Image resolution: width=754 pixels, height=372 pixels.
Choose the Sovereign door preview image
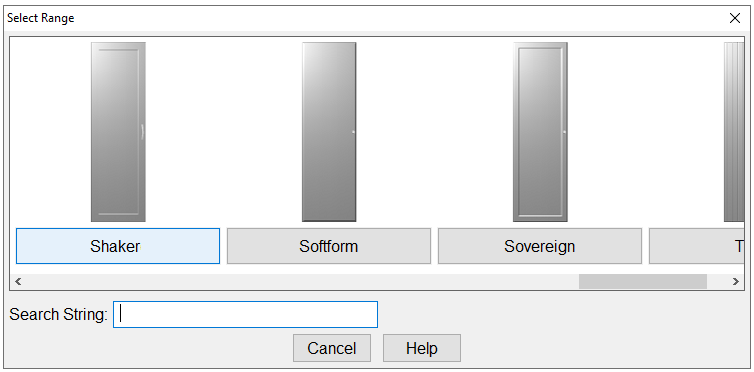coord(540,132)
